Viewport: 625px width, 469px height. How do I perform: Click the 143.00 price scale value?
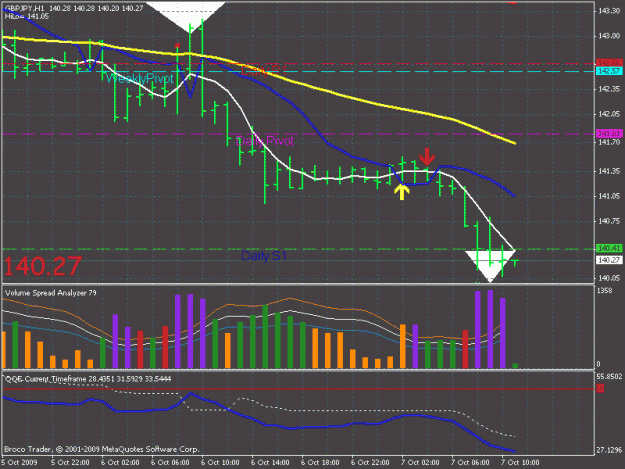pyautogui.click(x=609, y=36)
